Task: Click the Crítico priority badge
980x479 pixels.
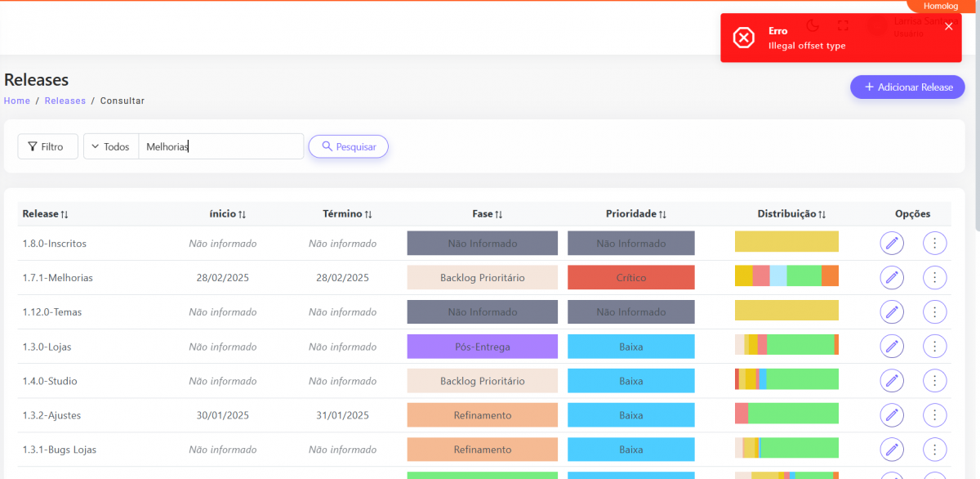Action: point(630,278)
